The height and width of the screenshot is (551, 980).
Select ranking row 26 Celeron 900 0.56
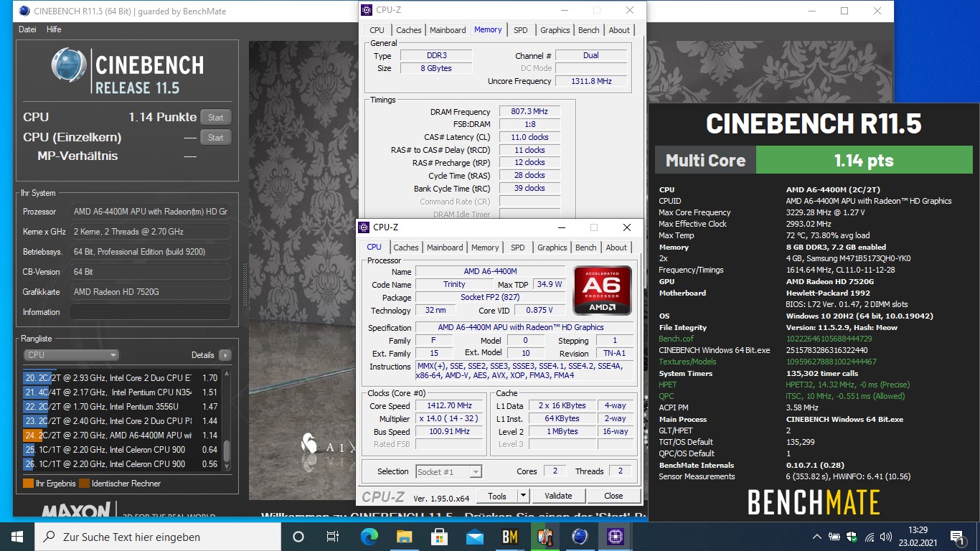click(121, 464)
